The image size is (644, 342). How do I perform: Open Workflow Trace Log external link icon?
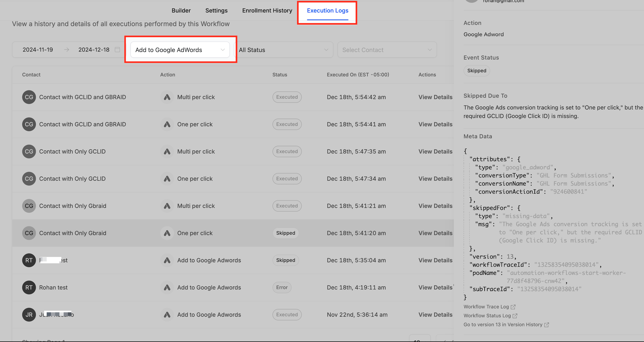pos(513,307)
